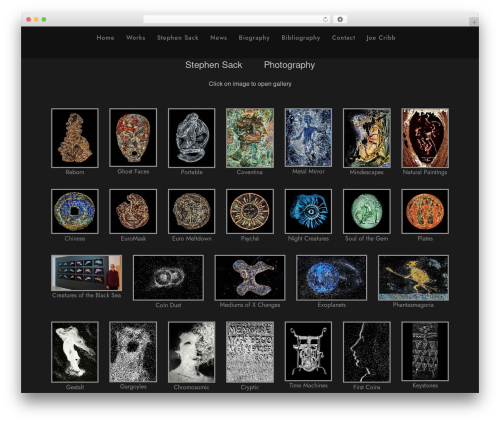Open the Soul of the Gem thumbnail
500x423 pixels.
point(367,211)
